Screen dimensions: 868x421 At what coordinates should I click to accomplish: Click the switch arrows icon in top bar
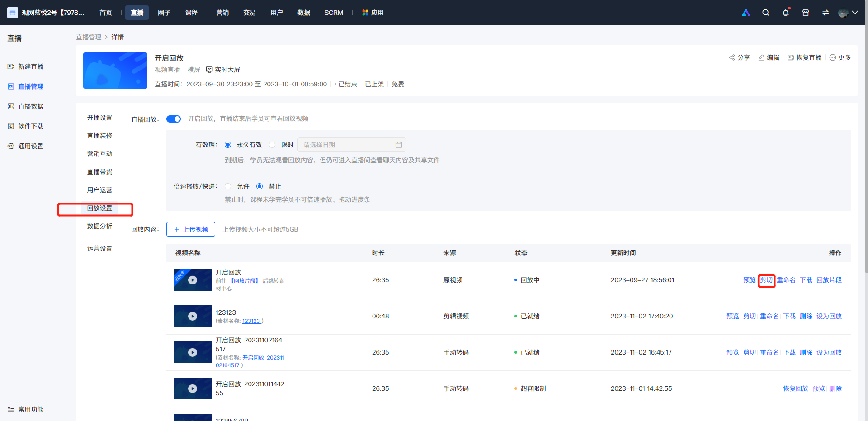click(826, 13)
